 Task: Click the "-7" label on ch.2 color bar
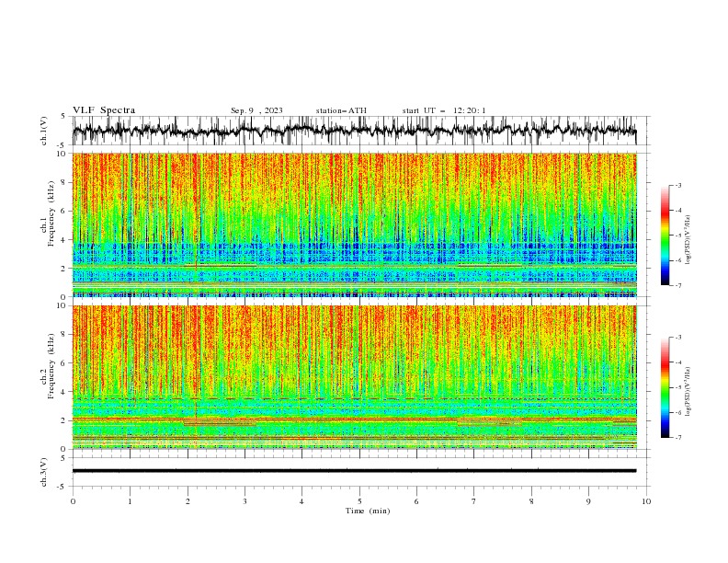(x=677, y=437)
